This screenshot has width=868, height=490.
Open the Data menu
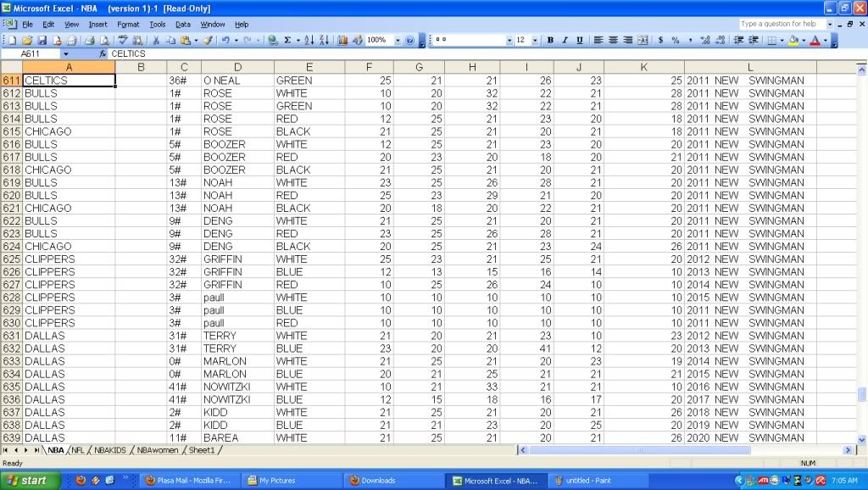183,25
